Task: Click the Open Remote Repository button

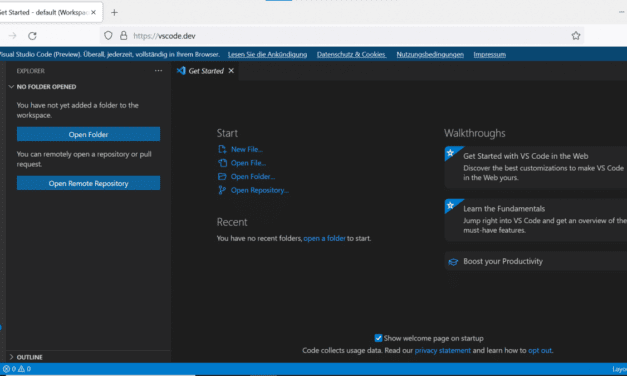Action: point(88,183)
